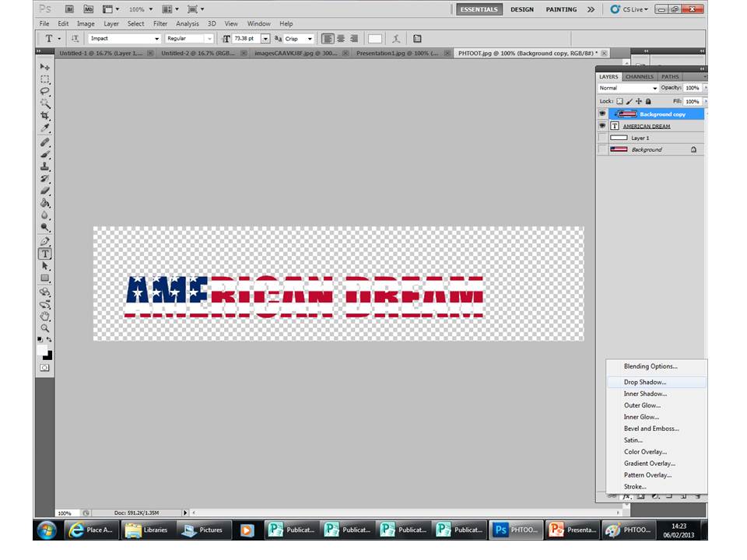Open the Create Warped Text dialog

(395, 39)
